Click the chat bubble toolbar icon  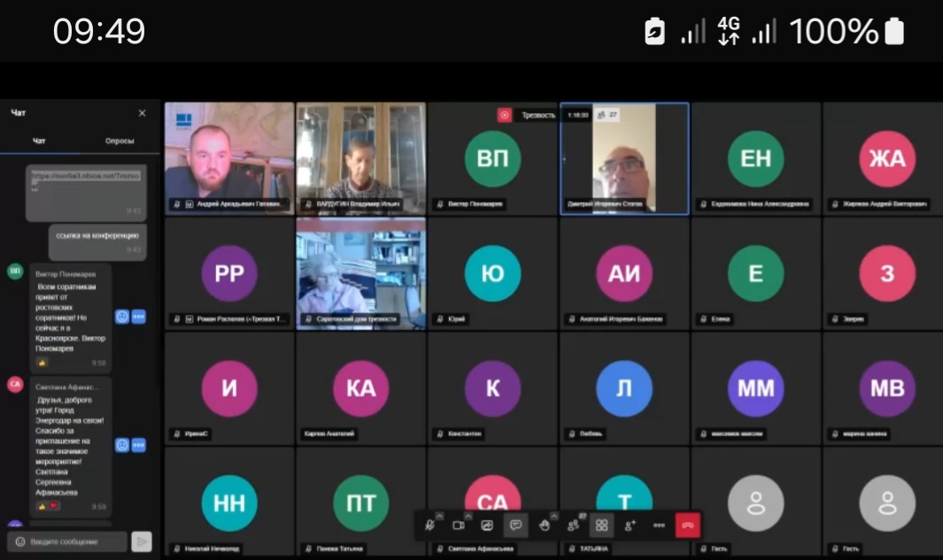tap(515, 525)
